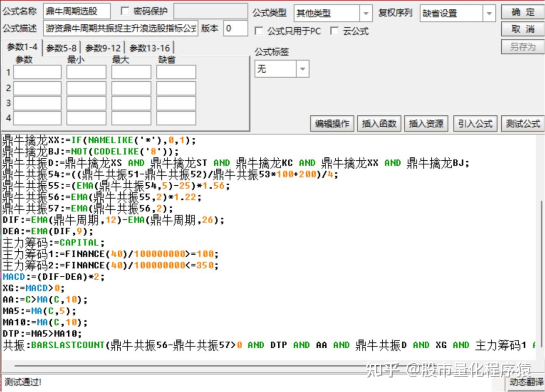Click the parameter 2 最大 field

(x=131, y=88)
